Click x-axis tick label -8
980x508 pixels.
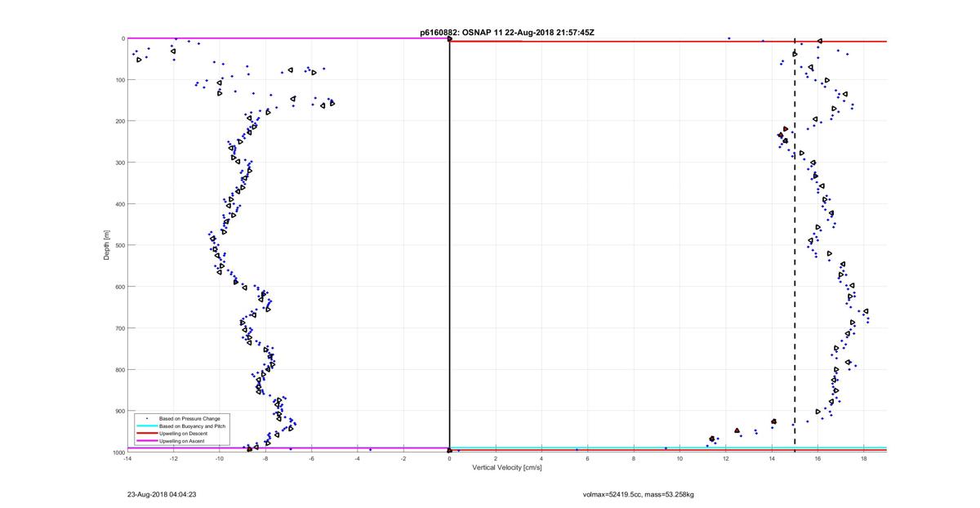(x=265, y=459)
